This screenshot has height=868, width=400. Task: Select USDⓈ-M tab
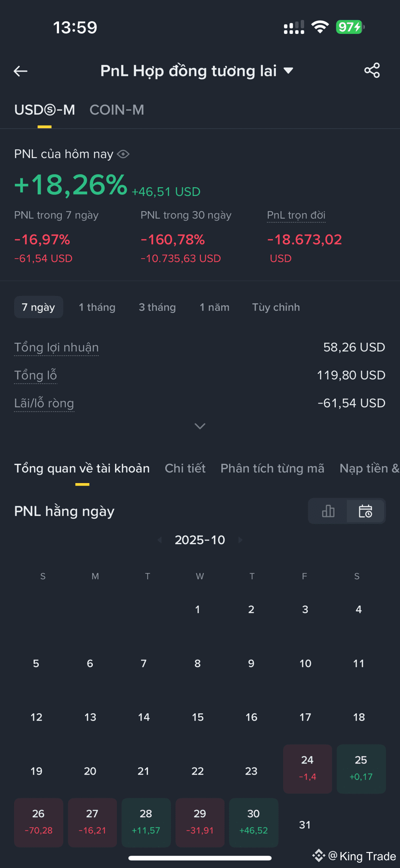click(x=44, y=110)
